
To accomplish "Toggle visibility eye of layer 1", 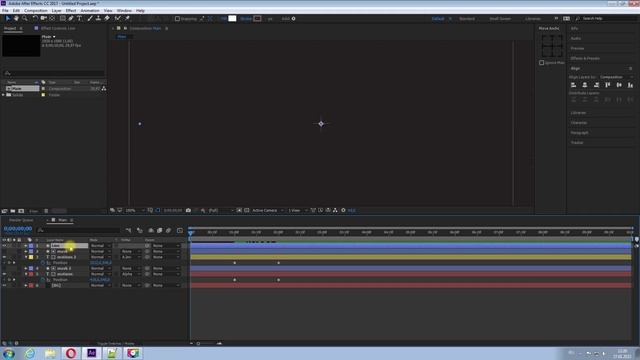I will pos(4,246).
